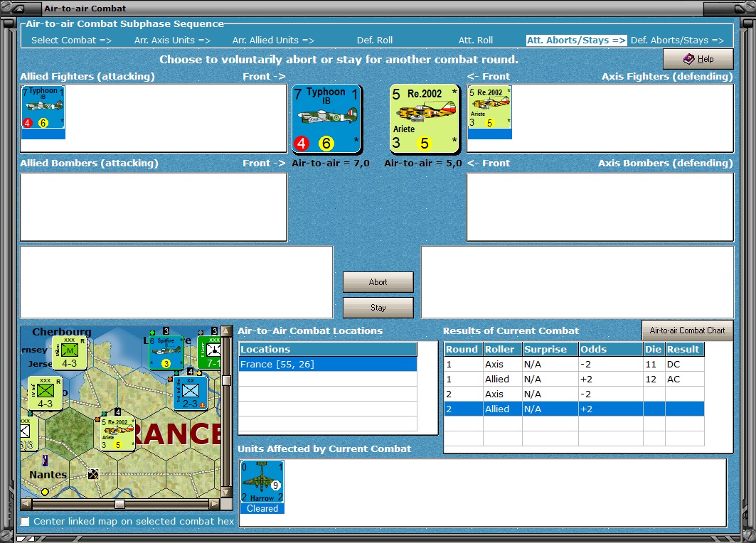Click the Die column header

(654, 349)
